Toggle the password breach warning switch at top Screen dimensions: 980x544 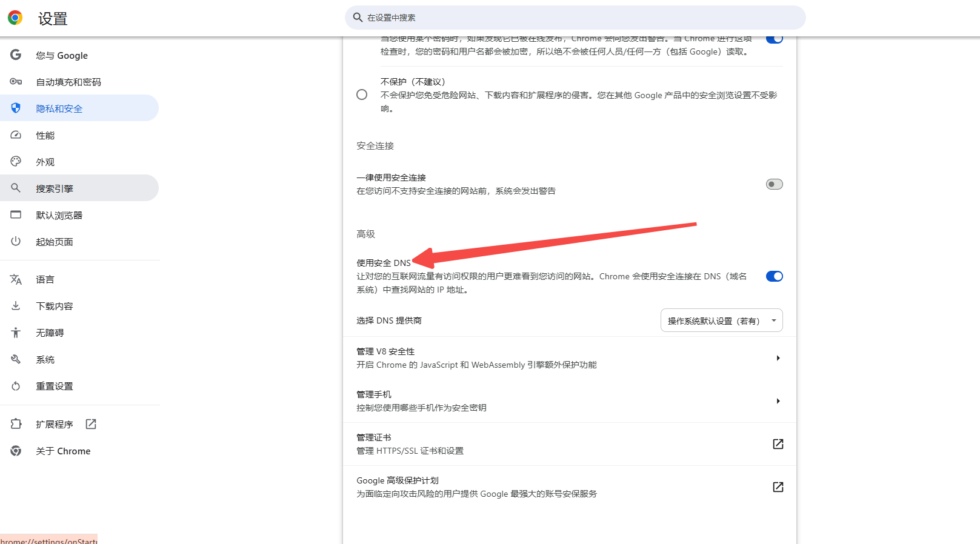[775, 39]
